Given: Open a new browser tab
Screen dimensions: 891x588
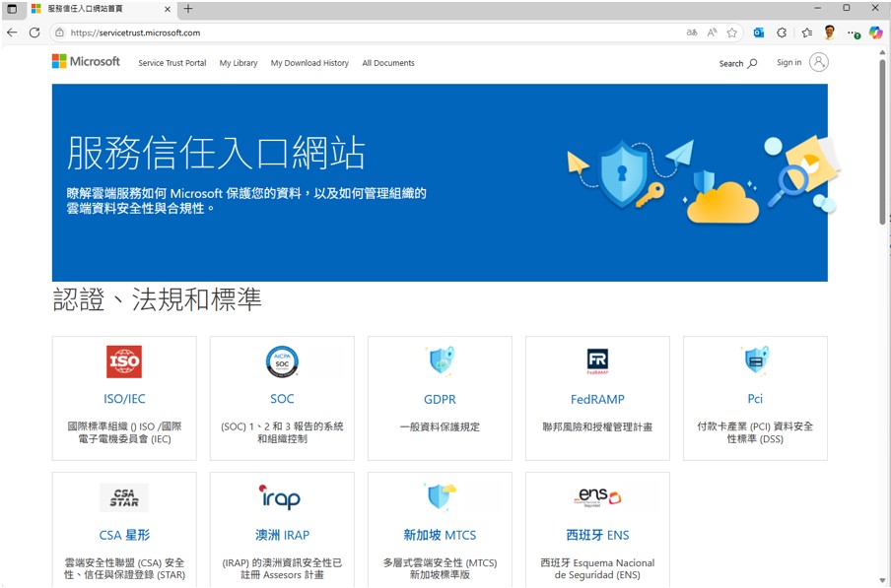Looking at the screenshot, I should (188, 9).
